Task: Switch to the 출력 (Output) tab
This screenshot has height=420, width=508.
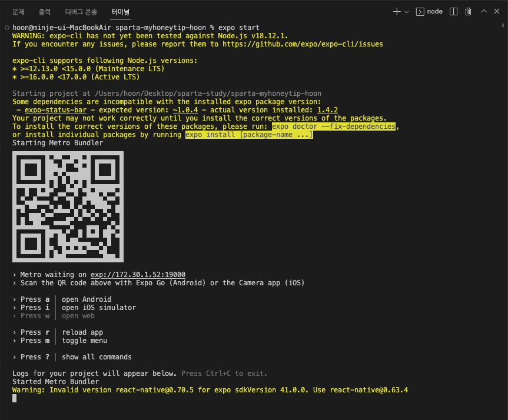Action: [45, 12]
